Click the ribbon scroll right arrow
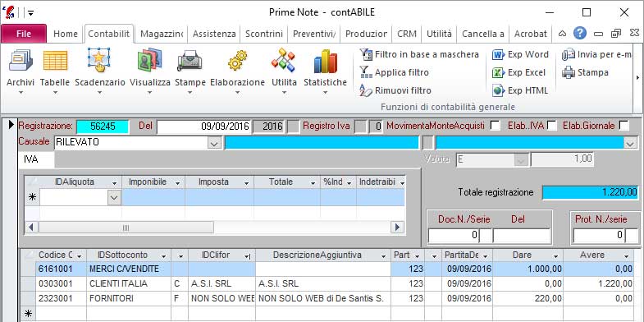Viewport: 644px width, 322px height. tap(637, 77)
